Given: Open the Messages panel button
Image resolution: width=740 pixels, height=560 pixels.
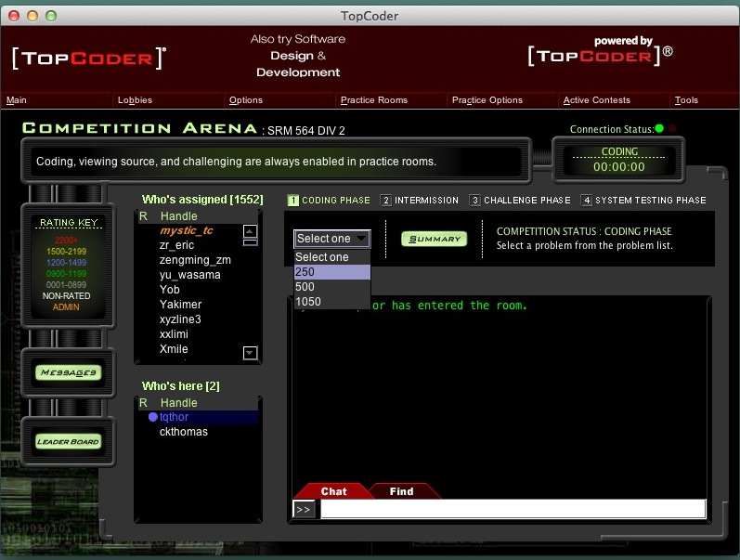Looking at the screenshot, I should [x=68, y=373].
